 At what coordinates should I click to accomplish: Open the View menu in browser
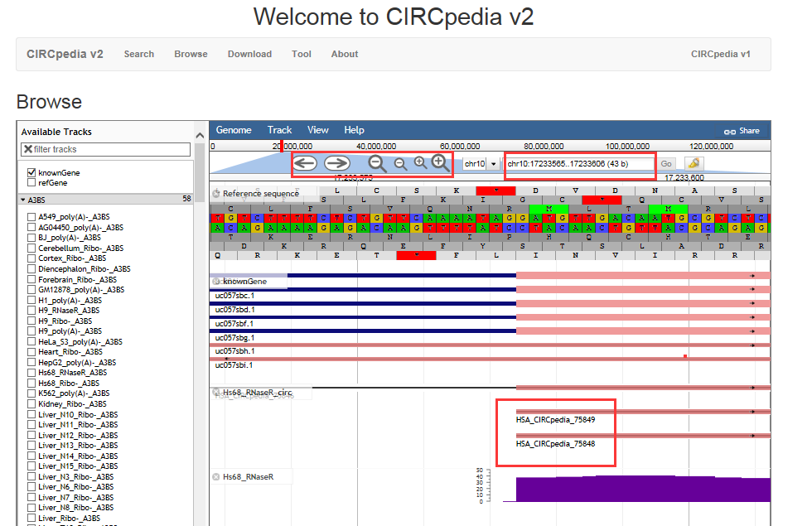317,130
